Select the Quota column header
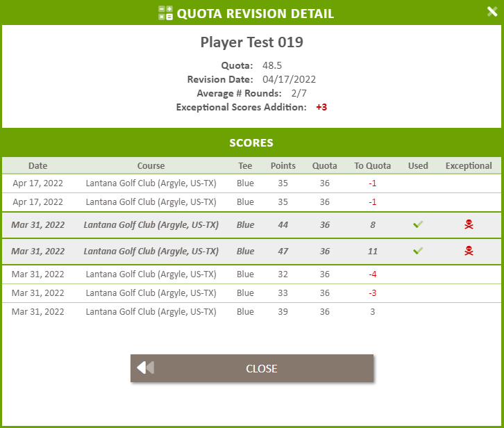 click(x=325, y=166)
